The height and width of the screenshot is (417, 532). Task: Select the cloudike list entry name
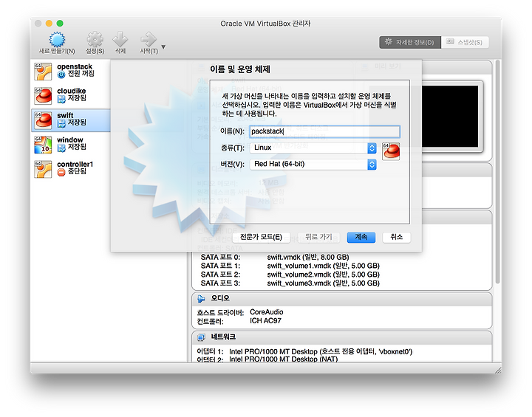[x=71, y=91]
